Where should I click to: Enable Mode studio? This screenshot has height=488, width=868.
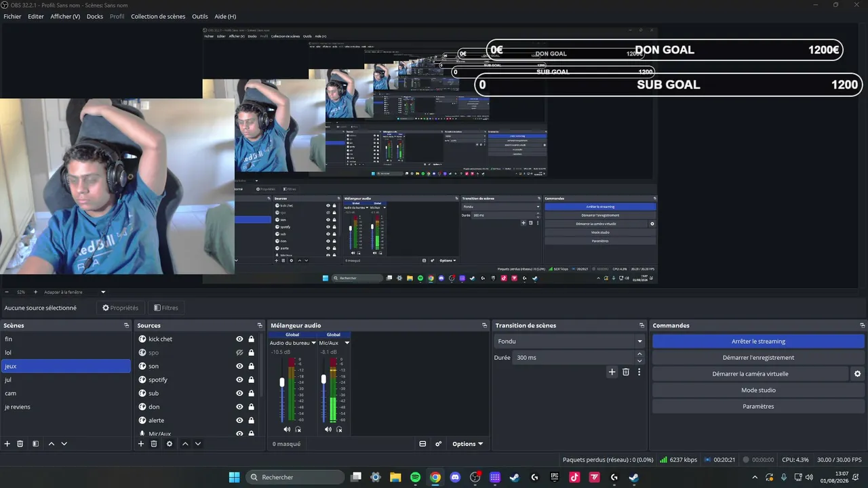pos(758,390)
